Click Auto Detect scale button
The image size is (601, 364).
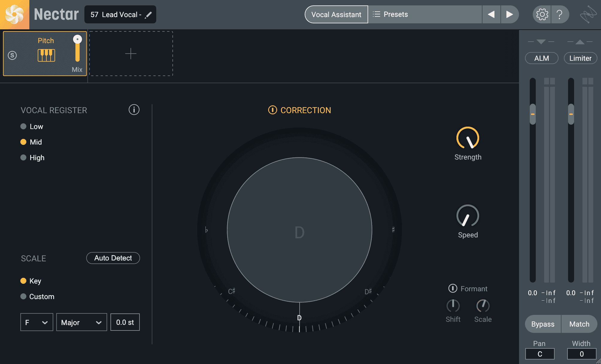click(x=113, y=258)
